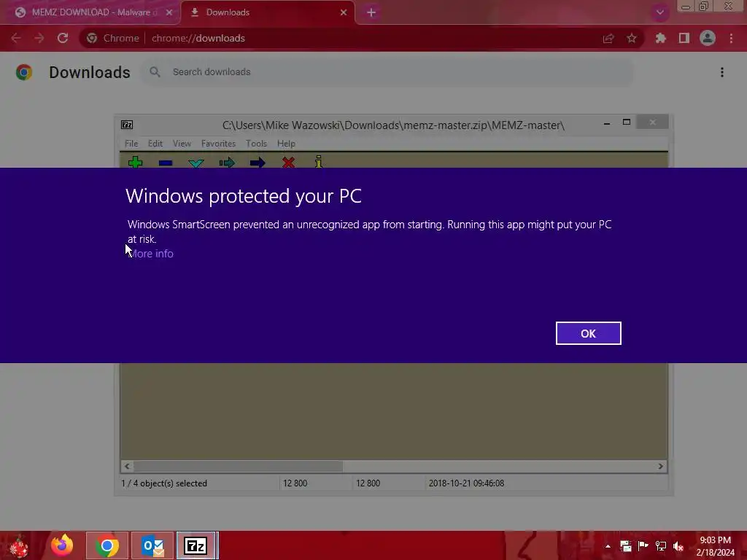Image resolution: width=747 pixels, height=560 pixels.
Task: Maximize the 7-Zip window
Action: point(627,122)
